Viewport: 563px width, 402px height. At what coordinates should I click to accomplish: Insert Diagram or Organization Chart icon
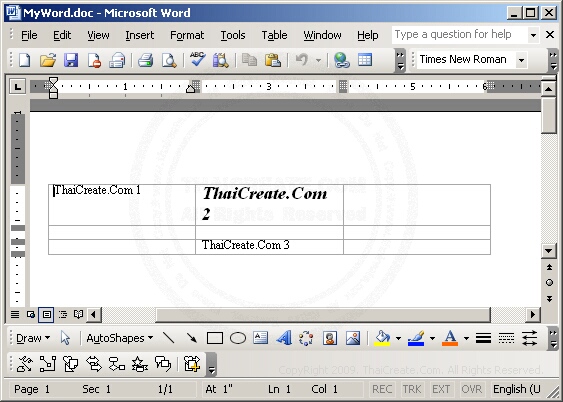point(306,338)
